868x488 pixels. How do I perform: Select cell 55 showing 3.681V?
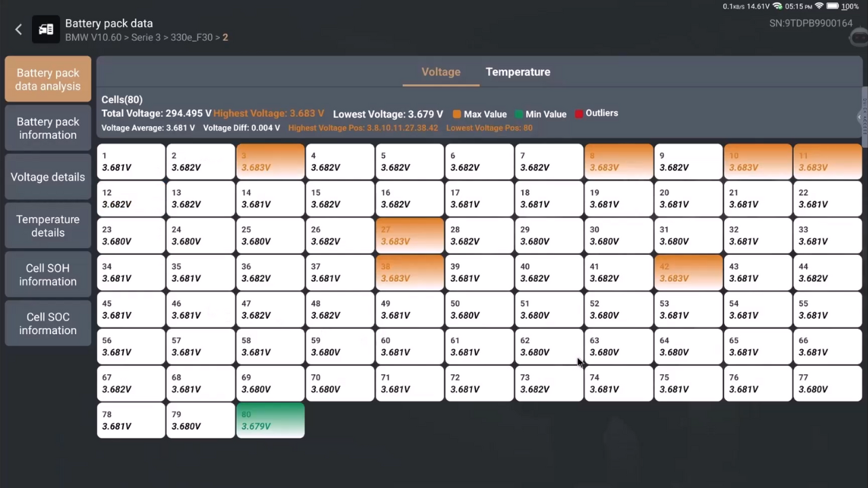pyautogui.click(x=828, y=309)
